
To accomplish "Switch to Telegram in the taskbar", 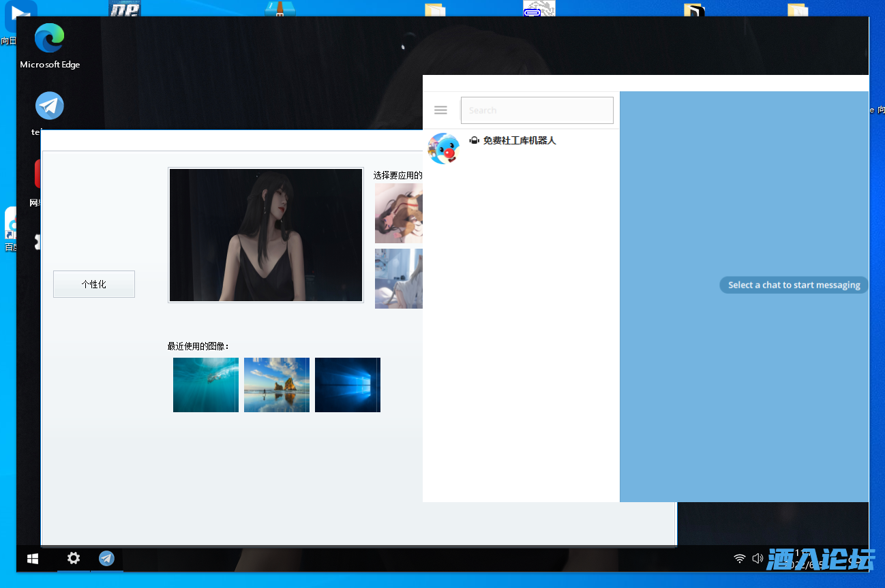I will pyautogui.click(x=106, y=559).
